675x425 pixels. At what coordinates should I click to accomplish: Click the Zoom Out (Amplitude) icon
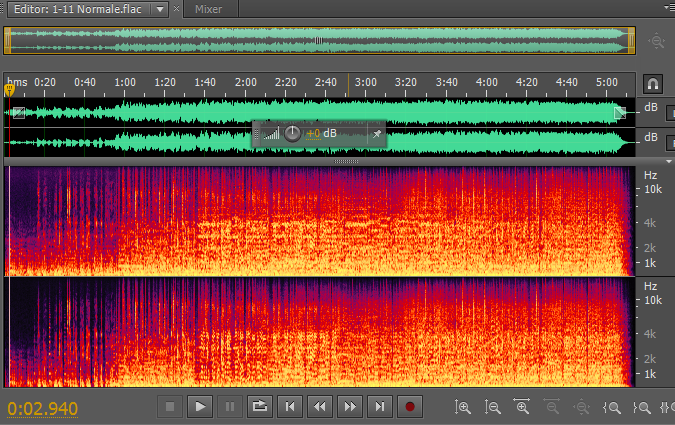click(493, 407)
